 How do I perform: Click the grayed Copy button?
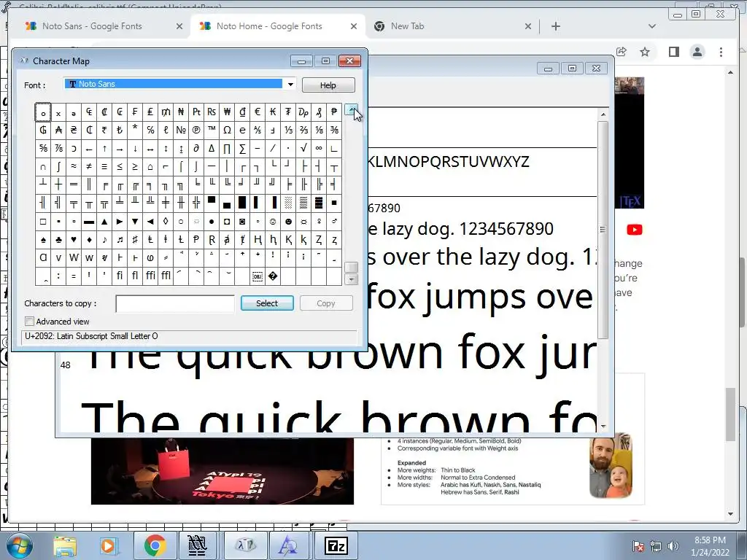point(326,303)
